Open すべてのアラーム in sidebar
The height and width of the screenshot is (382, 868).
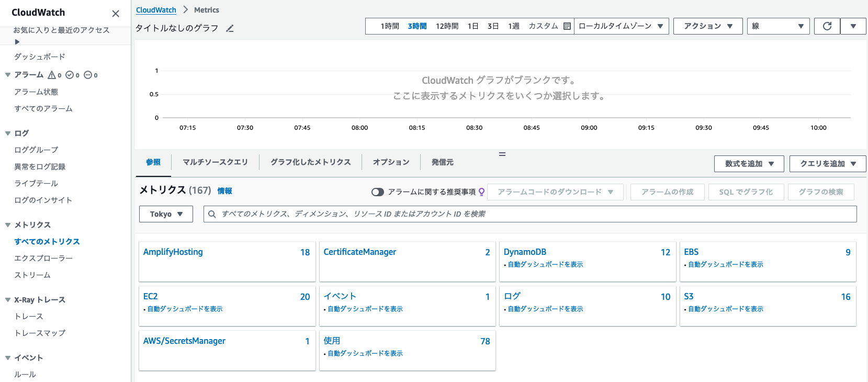tap(43, 109)
